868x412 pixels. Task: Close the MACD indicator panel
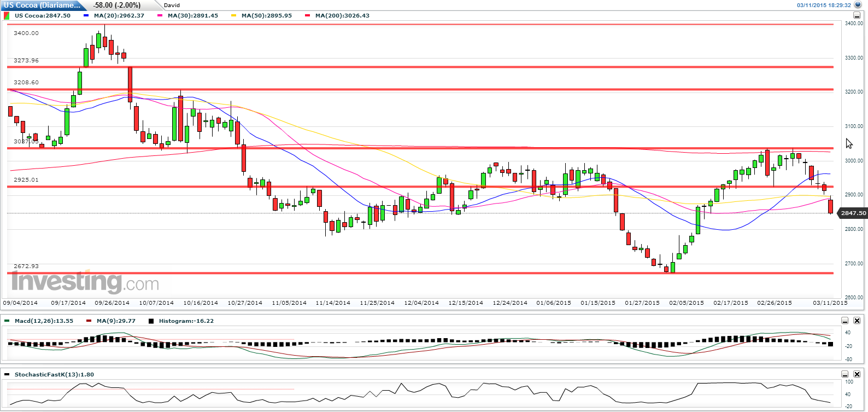[857, 321]
